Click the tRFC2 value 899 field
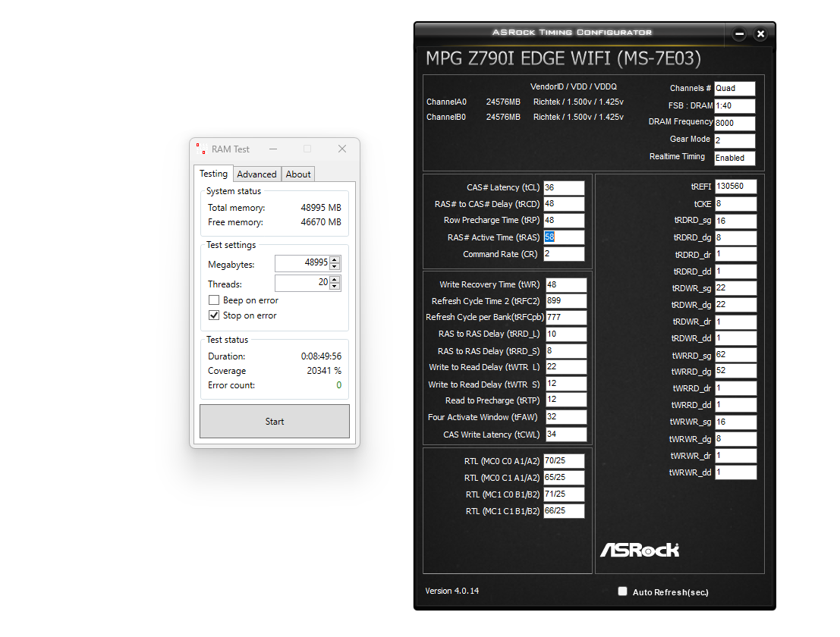Viewport: 840px width, 637px height. (566, 301)
